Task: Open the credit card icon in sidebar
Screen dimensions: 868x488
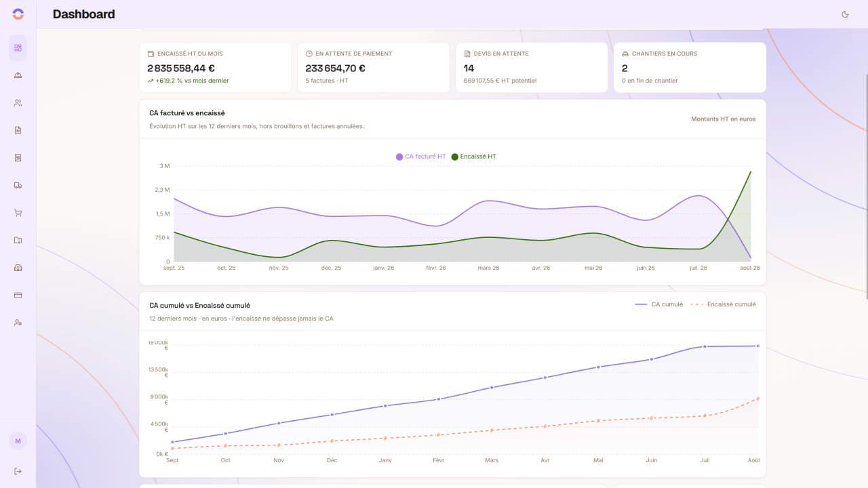Action: 18,295
